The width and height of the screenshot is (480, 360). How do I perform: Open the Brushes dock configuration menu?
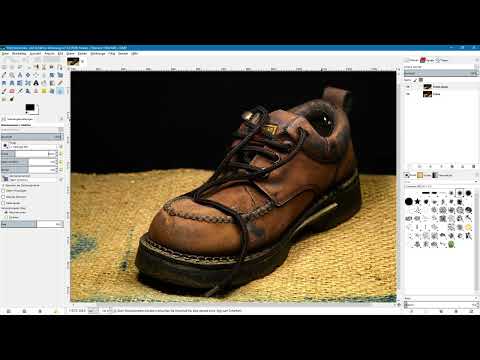[477, 175]
